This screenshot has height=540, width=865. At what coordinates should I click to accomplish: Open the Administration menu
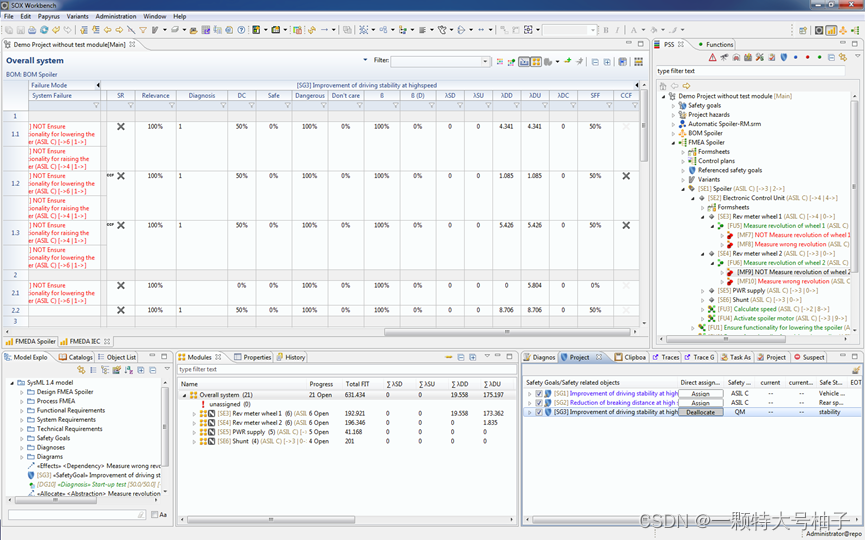click(x=116, y=17)
